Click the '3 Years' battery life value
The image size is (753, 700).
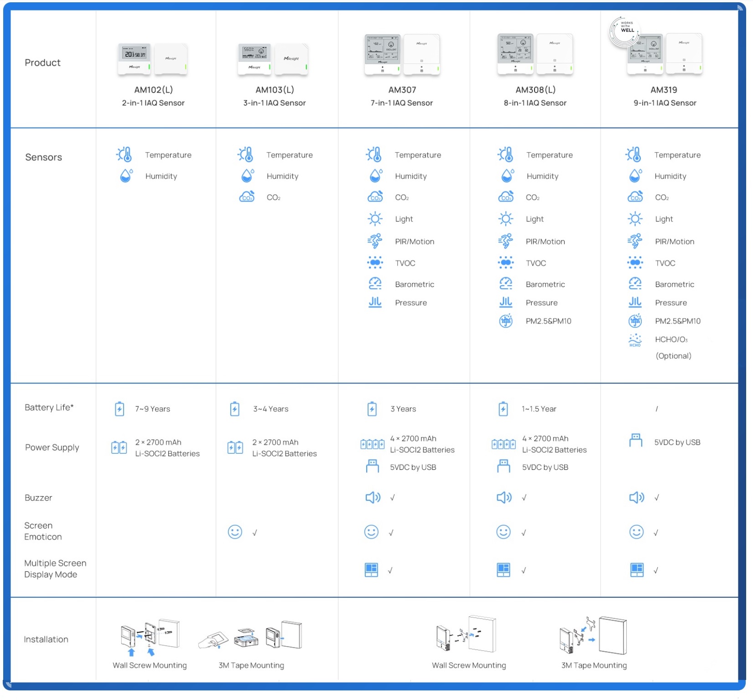pos(403,409)
